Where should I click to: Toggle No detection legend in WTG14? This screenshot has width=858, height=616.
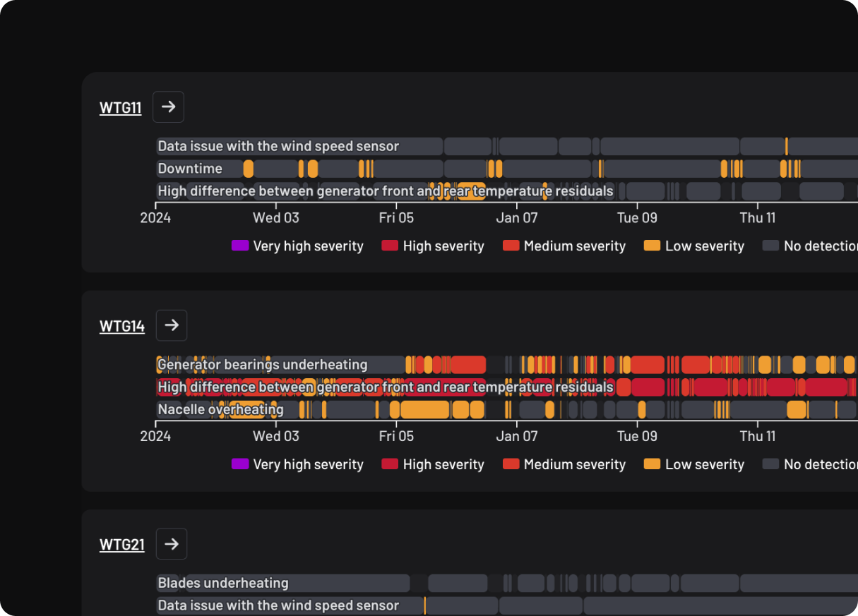click(x=810, y=464)
